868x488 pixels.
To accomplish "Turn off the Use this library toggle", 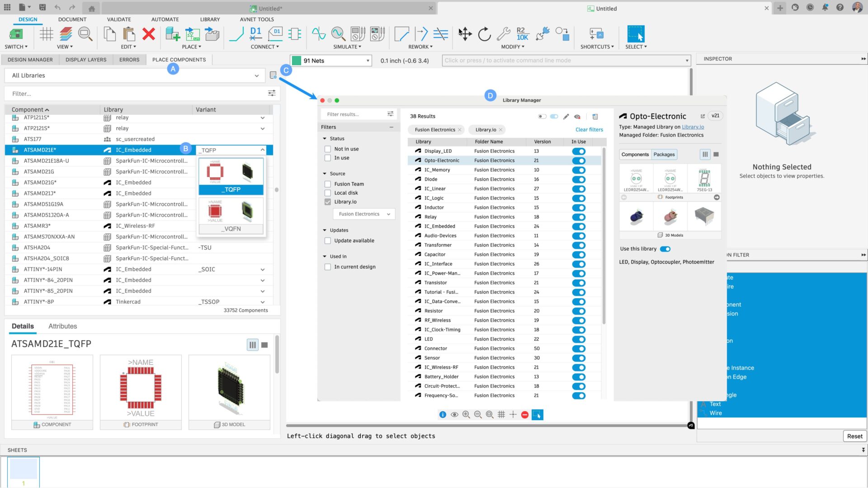I will [665, 249].
